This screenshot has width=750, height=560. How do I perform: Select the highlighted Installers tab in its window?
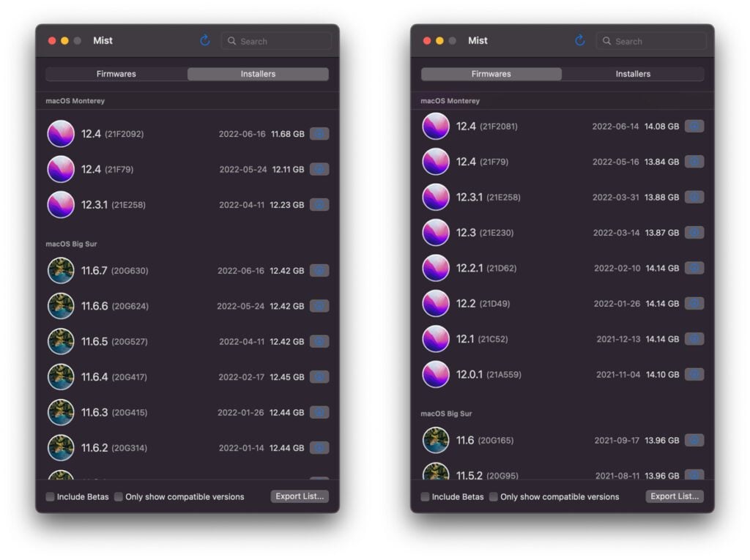point(258,74)
